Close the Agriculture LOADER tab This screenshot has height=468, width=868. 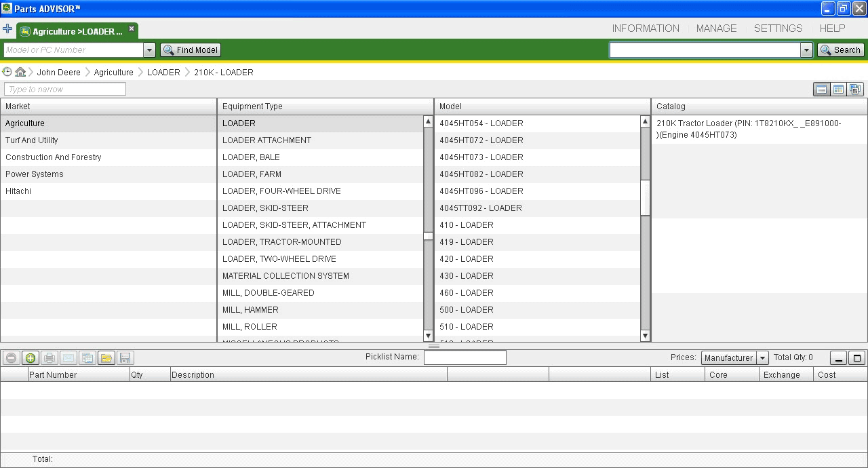[132, 29]
